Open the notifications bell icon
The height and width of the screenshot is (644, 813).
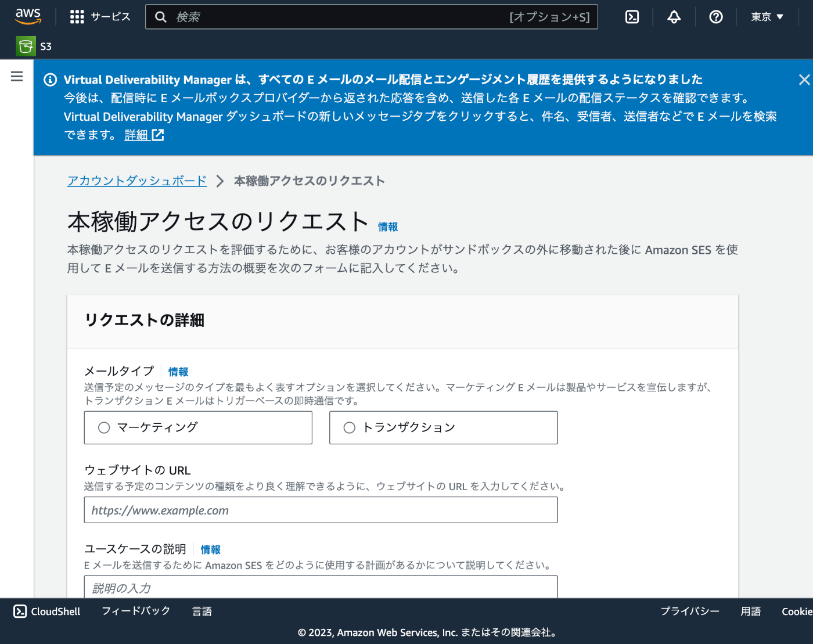click(x=674, y=17)
